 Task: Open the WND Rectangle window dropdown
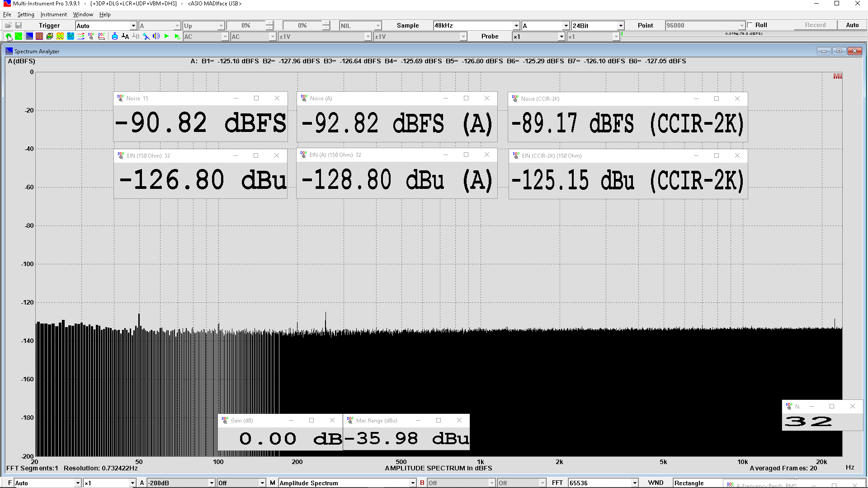pyautogui.click(x=699, y=483)
